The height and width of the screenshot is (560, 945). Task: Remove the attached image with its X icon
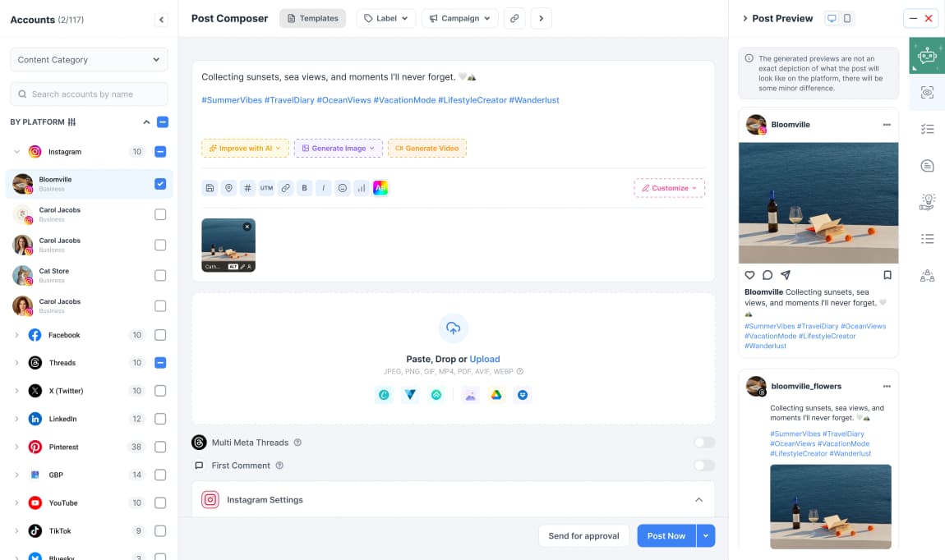247,227
